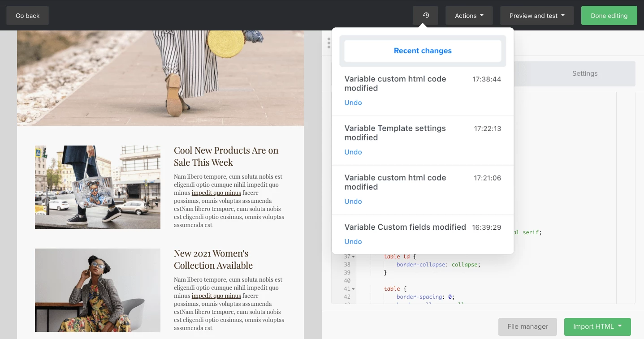Open the Actions dropdown menu
The height and width of the screenshot is (339, 644).
tap(469, 16)
